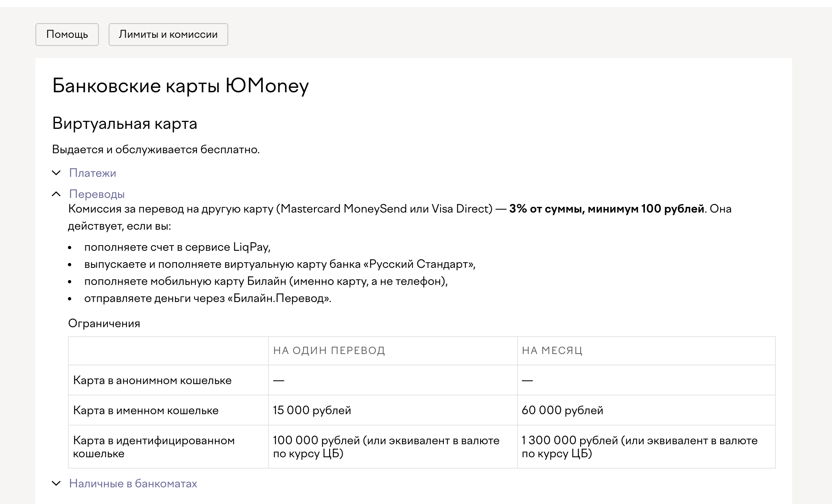Click row Карта в именном кошельке

tap(422, 411)
